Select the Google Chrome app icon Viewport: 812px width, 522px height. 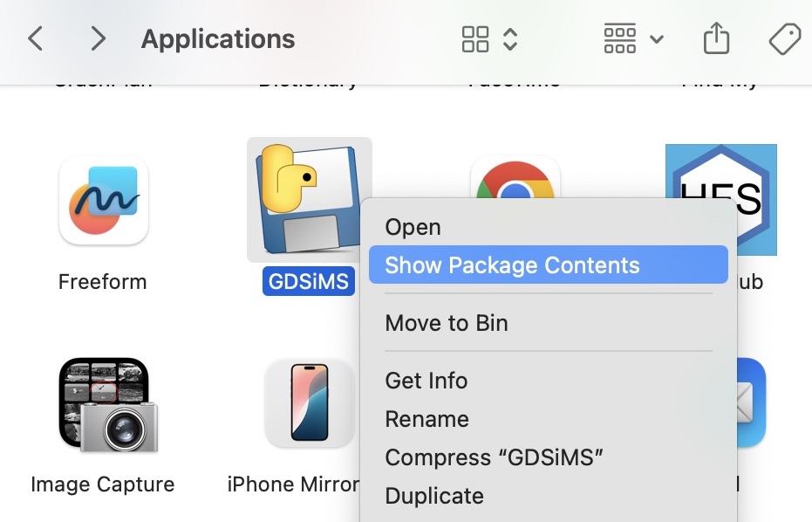tap(515, 179)
